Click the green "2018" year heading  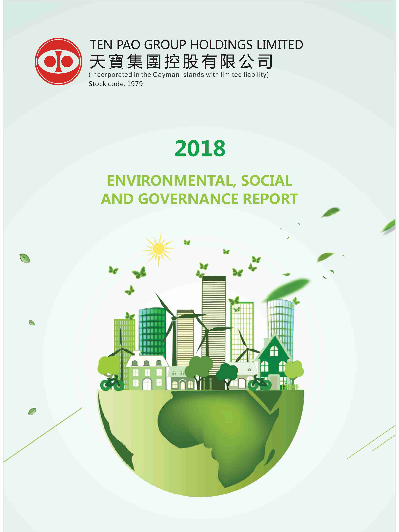(x=200, y=148)
